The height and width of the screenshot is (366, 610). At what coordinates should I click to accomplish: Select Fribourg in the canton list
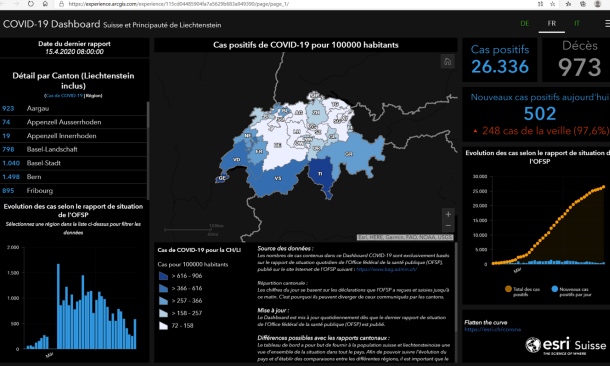[x=73, y=191]
